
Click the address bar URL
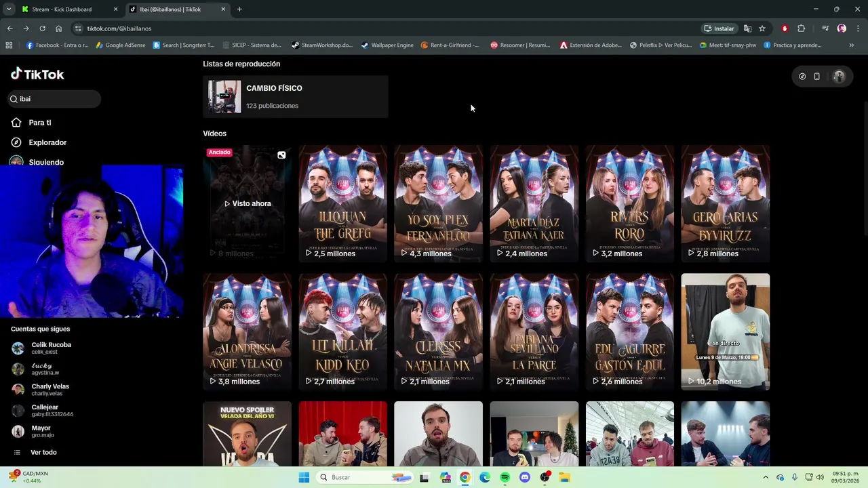(x=119, y=28)
